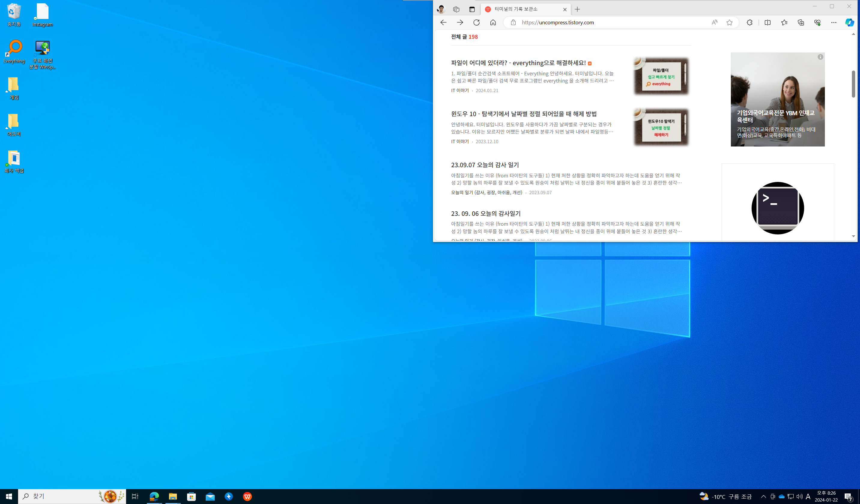Open Settings and more ellipsis menu
The image size is (860, 504).
coord(834,23)
